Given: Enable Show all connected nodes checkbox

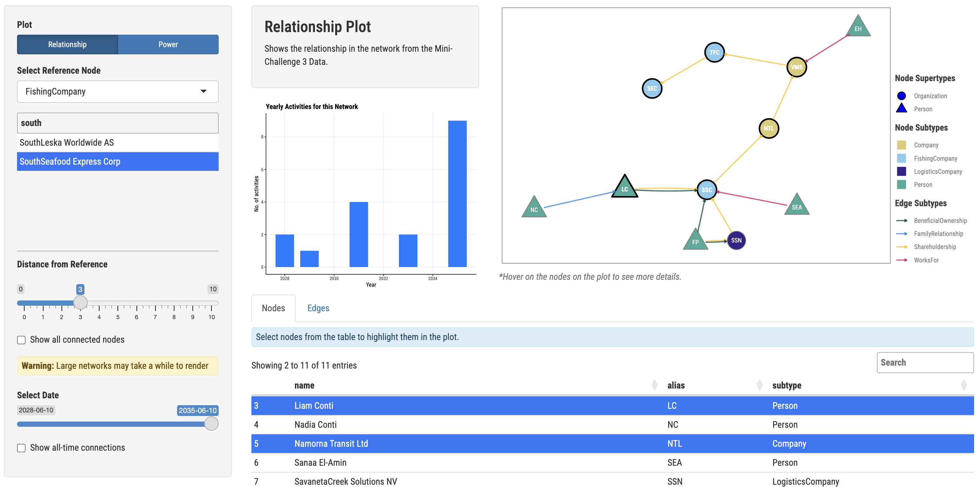Looking at the screenshot, I should 21,340.
